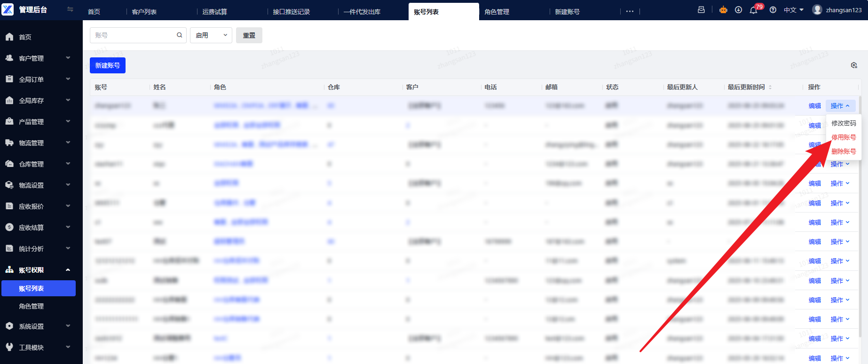Collapse the sidebar with the fold icon
Image resolution: width=868 pixels, height=364 pixels.
(x=70, y=9)
